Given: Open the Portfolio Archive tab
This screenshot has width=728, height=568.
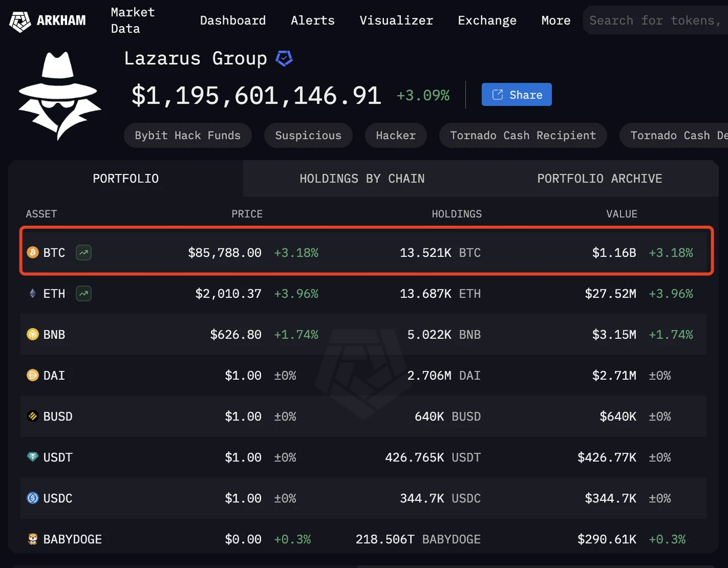Looking at the screenshot, I should (x=599, y=179).
